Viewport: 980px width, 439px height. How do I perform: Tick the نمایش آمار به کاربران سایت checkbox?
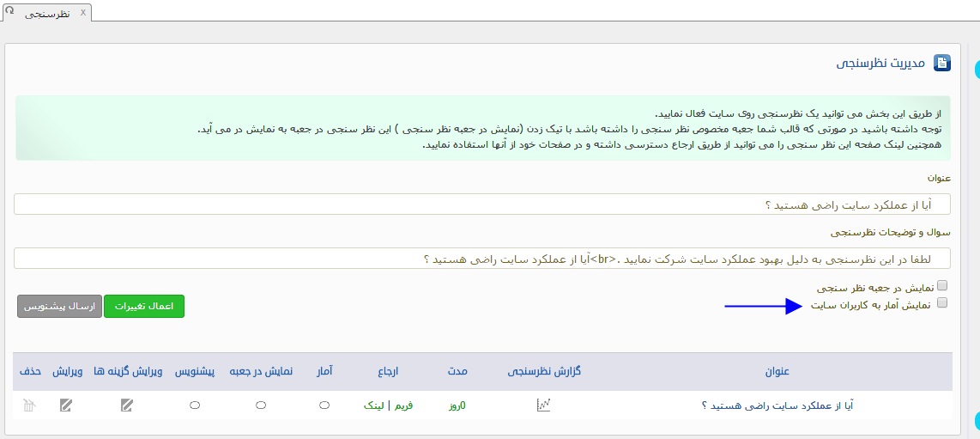tap(942, 303)
